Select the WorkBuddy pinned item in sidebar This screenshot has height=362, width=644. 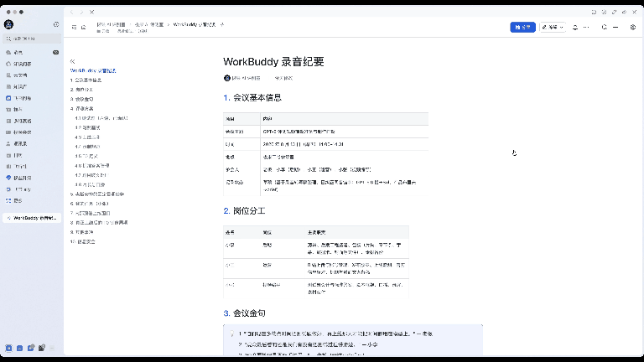point(32,218)
